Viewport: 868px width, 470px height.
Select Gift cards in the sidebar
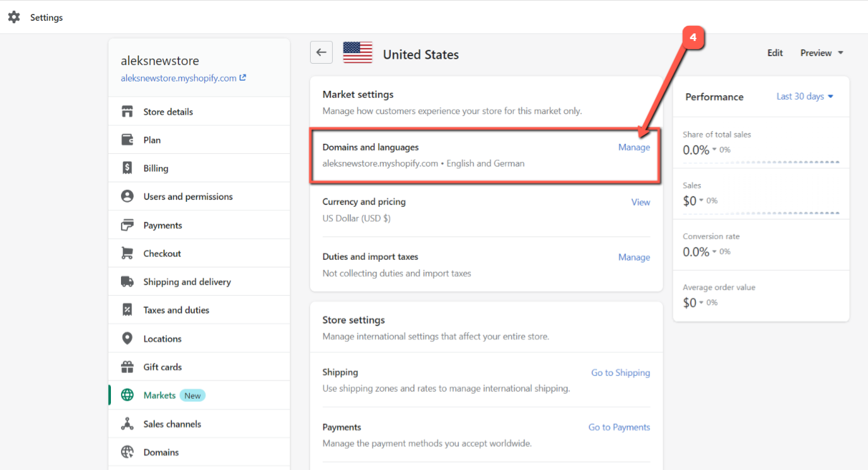tap(199, 367)
